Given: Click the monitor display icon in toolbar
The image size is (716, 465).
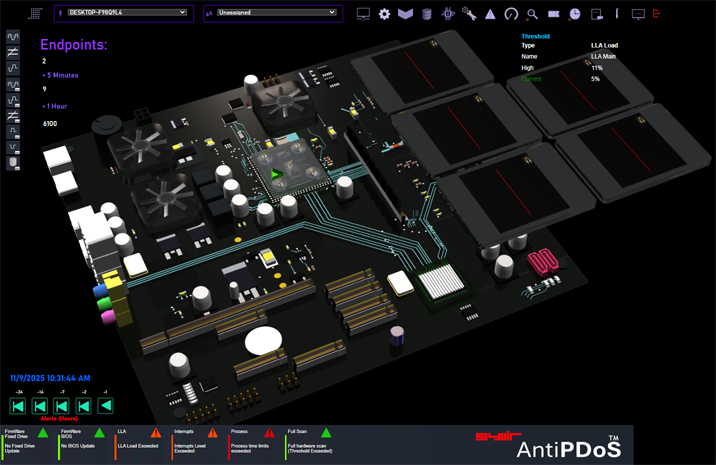Looking at the screenshot, I should (363, 14).
